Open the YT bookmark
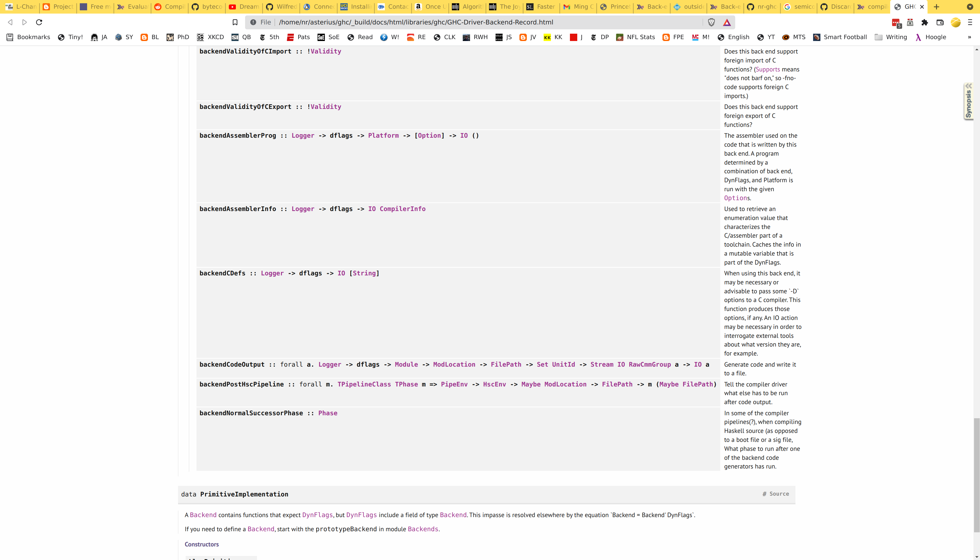The height and width of the screenshot is (560, 980). click(766, 37)
